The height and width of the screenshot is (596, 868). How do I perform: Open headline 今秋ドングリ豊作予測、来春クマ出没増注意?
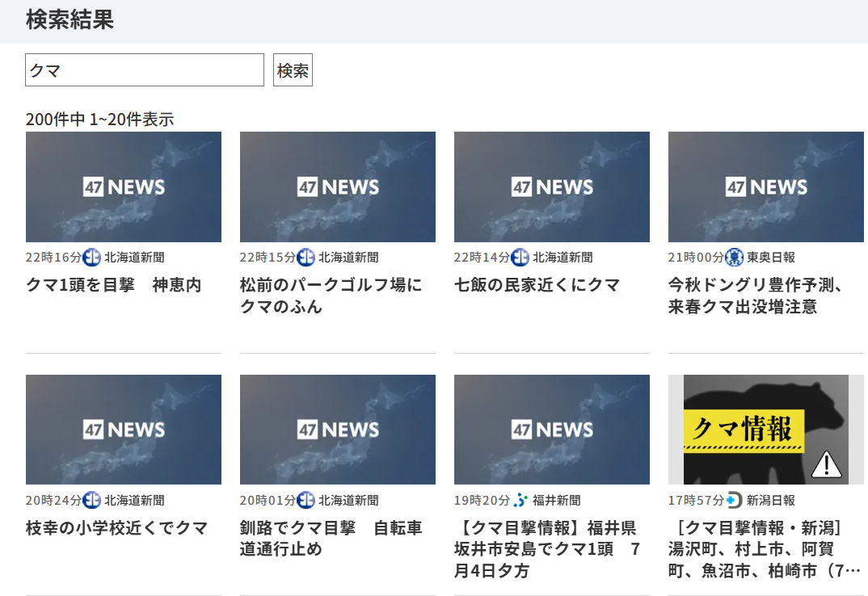pyautogui.click(x=756, y=296)
